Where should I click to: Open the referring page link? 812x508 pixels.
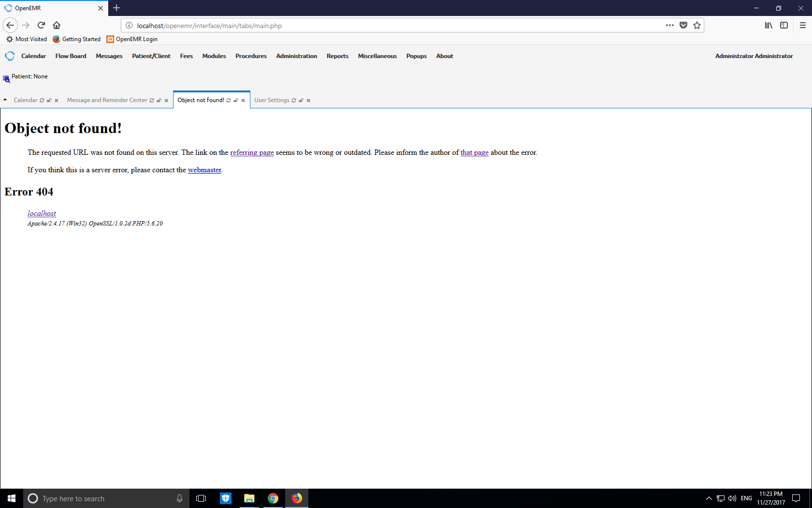pyautogui.click(x=252, y=152)
